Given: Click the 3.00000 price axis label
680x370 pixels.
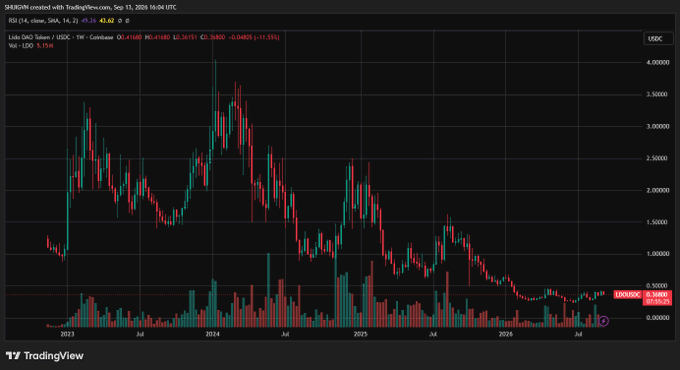Looking at the screenshot, I should click(x=657, y=127).
